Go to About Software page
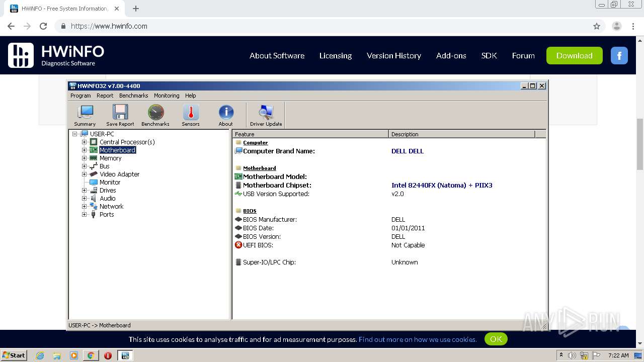Viewport: 644px width, 362px height. pos(277,56)
